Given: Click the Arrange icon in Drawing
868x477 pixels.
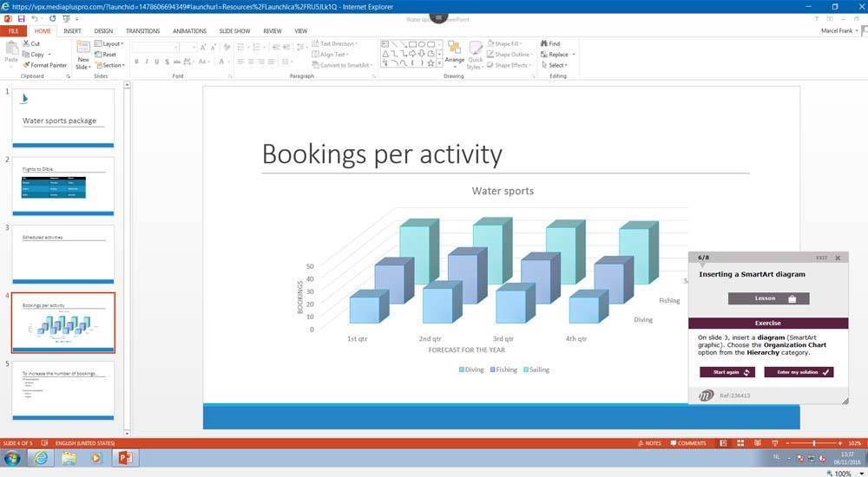Looking at the screenshot, I should point(455,54).
